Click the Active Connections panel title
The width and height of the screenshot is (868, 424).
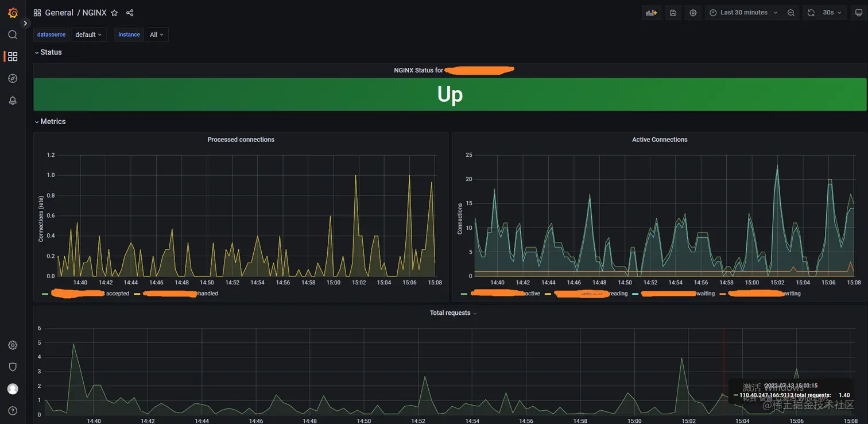coord(660,140)
